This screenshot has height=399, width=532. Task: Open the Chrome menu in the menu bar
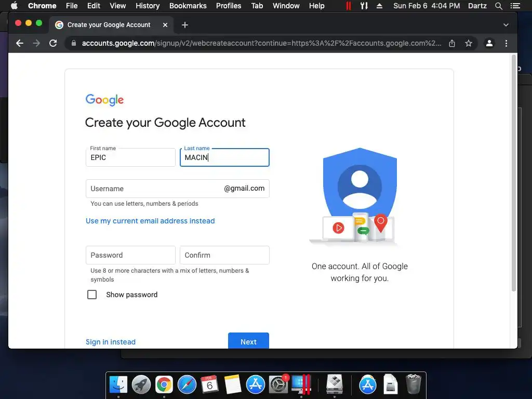(x=42, y=6)
